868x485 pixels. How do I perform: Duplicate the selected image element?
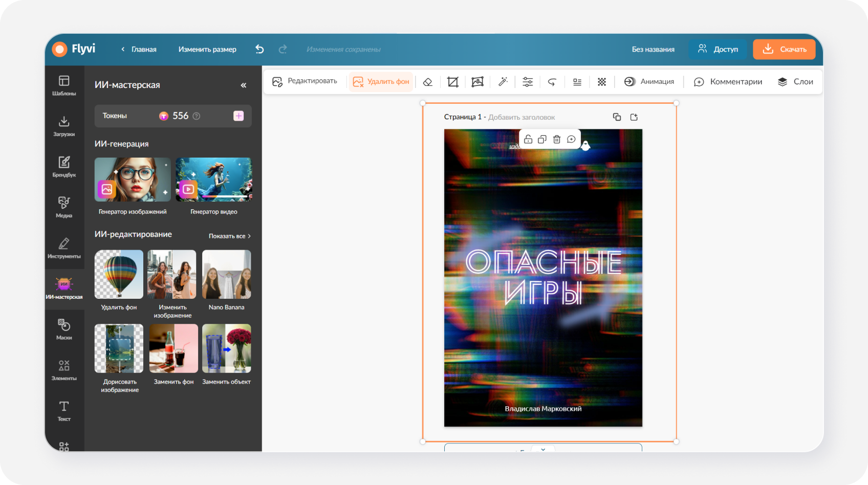(x=542, y=139)
